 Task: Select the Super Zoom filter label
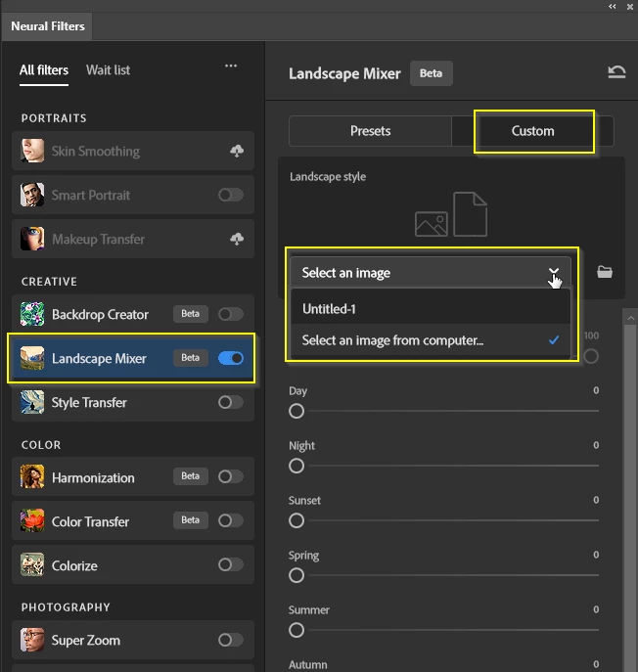(86, 641)
